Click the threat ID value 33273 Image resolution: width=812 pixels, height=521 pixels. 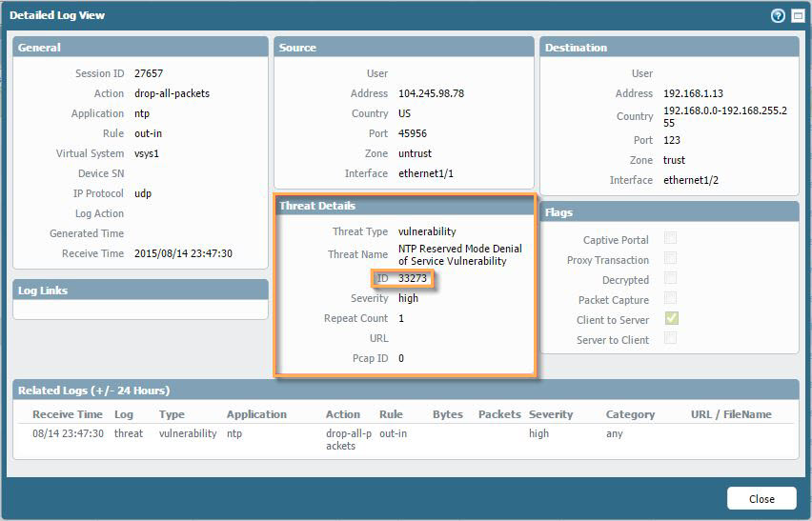click(x=414, y=278)
